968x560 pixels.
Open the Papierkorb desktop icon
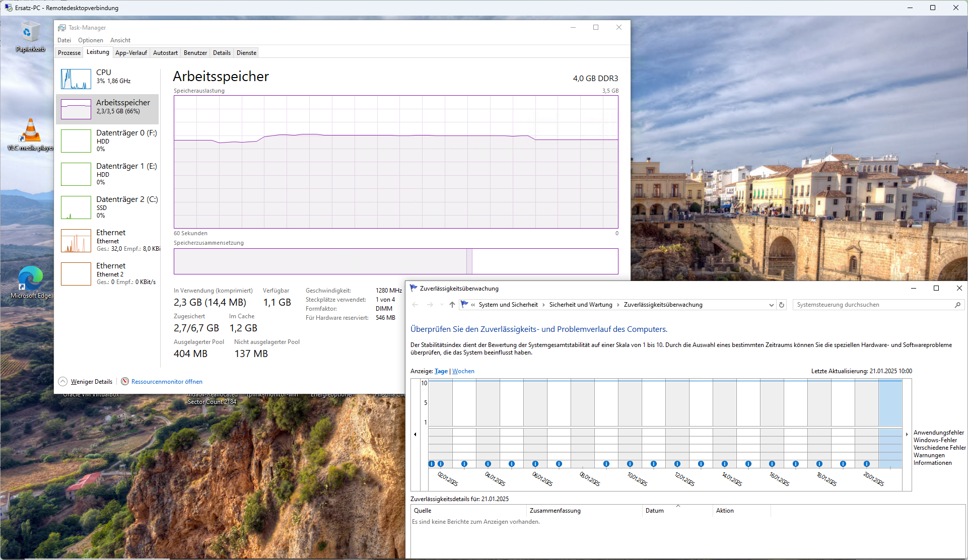30,36
